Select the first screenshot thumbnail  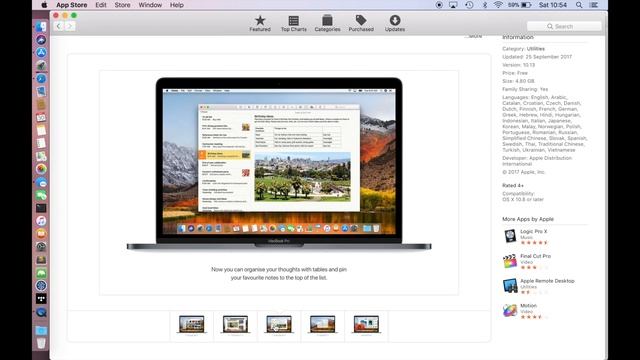pyautogui.click(x=191, y=324)
